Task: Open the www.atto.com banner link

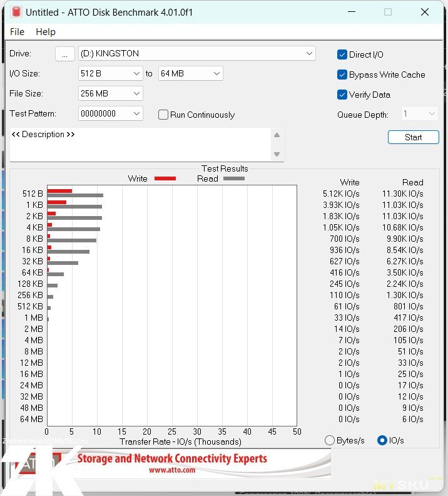Action: coord(172,470)
